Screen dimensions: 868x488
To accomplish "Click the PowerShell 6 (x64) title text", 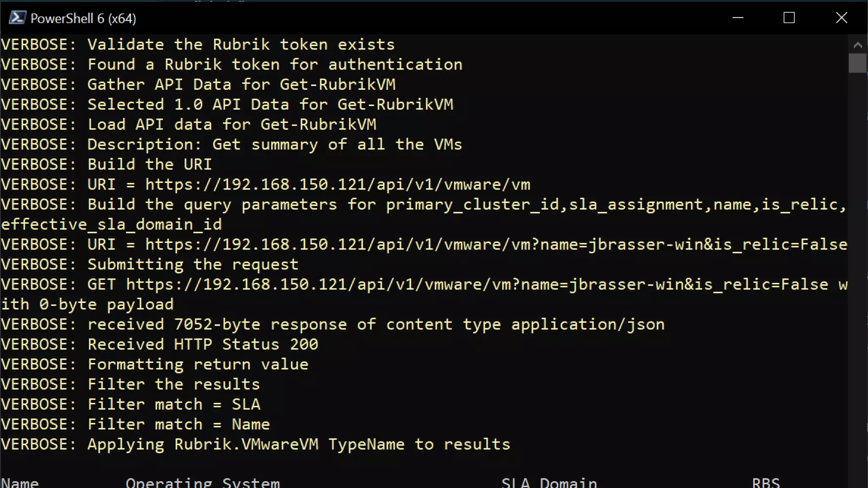I will click(83, 18).
